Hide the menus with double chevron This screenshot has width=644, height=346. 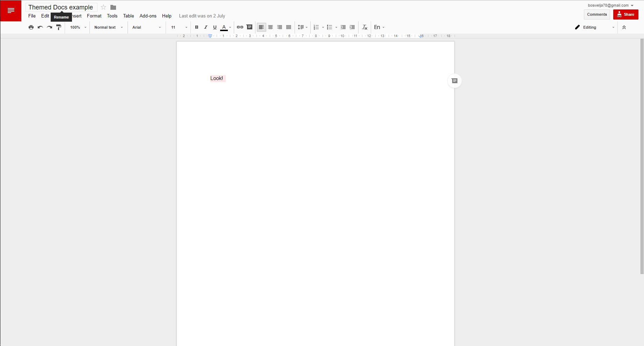(x=624, y=27)
